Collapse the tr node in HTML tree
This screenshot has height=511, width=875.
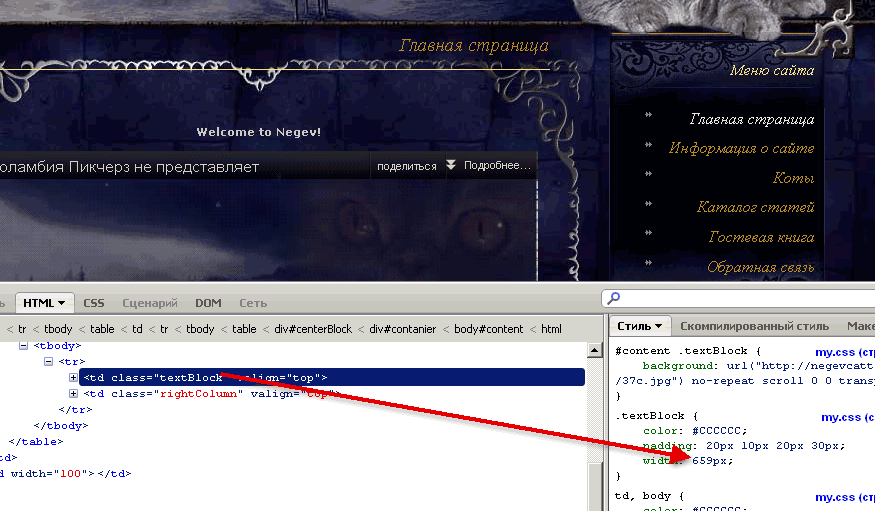pos(49,362)
